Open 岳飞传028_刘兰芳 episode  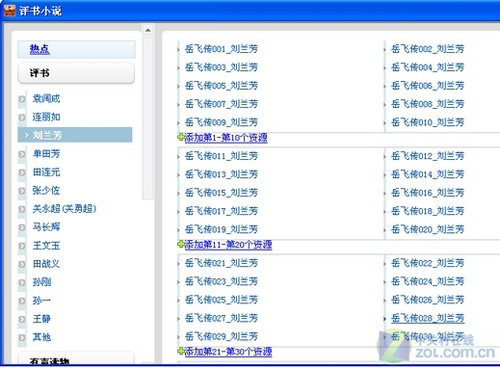pos(428,318)
